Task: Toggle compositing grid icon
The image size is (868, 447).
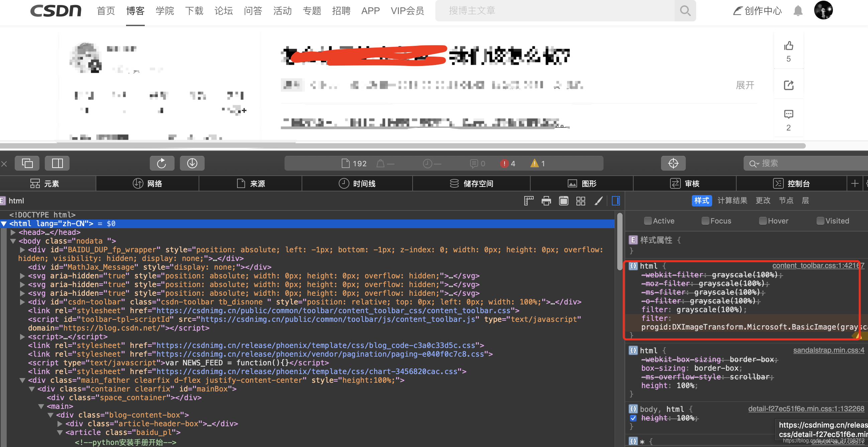Action: (x=580, y=201)
